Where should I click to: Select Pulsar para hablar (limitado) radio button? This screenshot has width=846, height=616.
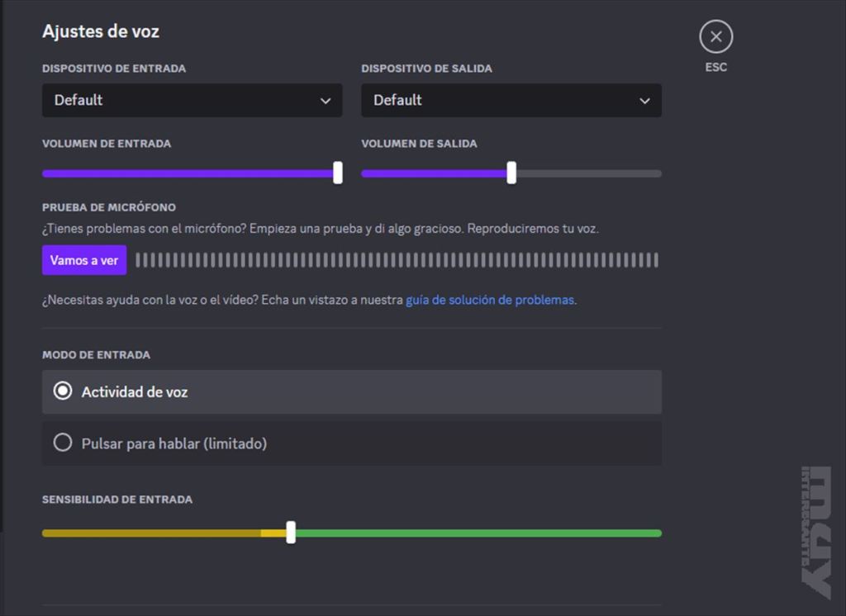coord(63,443)
